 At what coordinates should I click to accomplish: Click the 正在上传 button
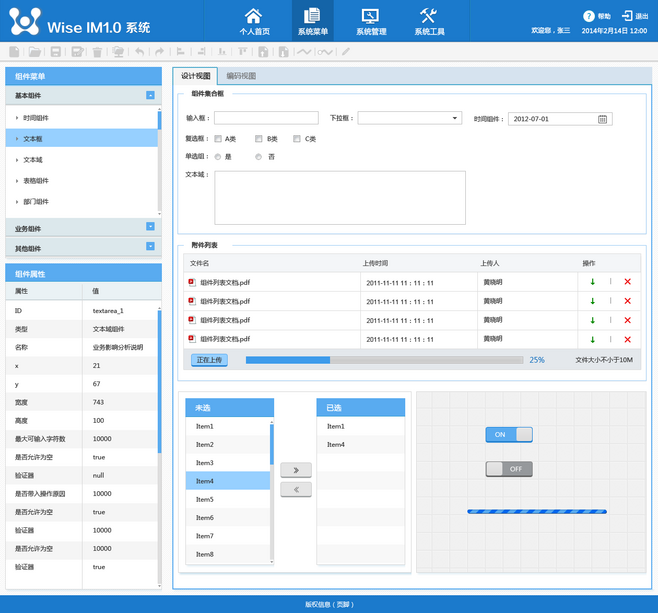pyautogui.click(x=209, y=360)
